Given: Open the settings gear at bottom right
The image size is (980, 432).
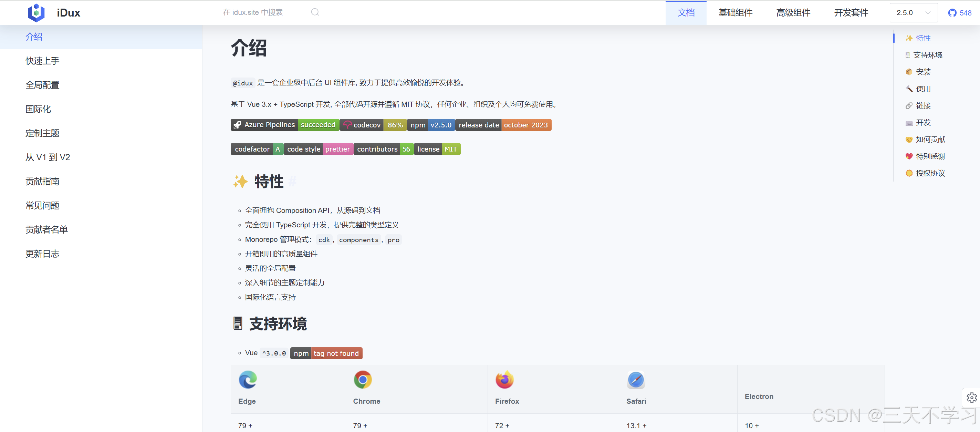Looking at the screenshot, I should click(972, 397).
